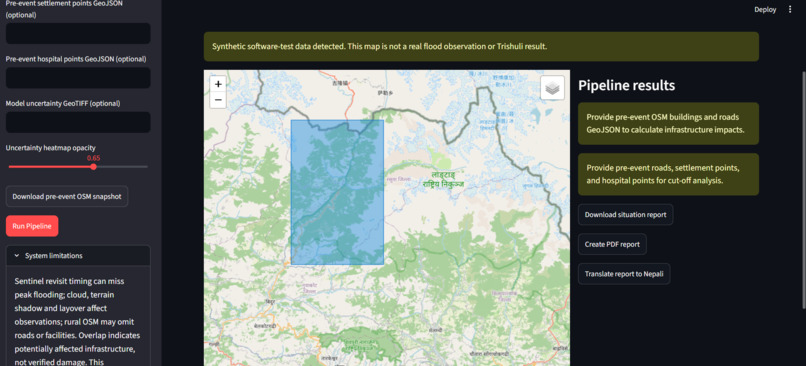Click the Deploy button
This screenshot has height=366, width=806.
765,9
